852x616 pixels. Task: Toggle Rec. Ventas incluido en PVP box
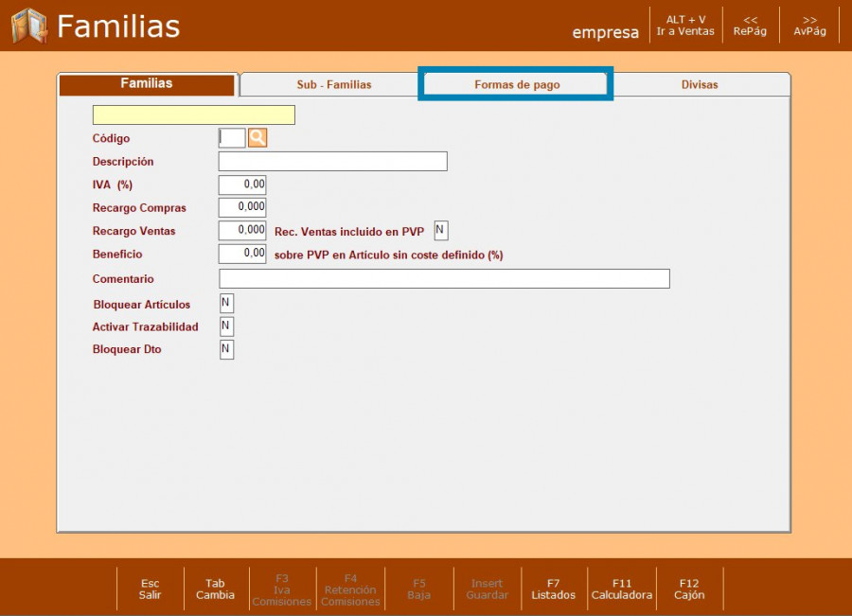440,230
